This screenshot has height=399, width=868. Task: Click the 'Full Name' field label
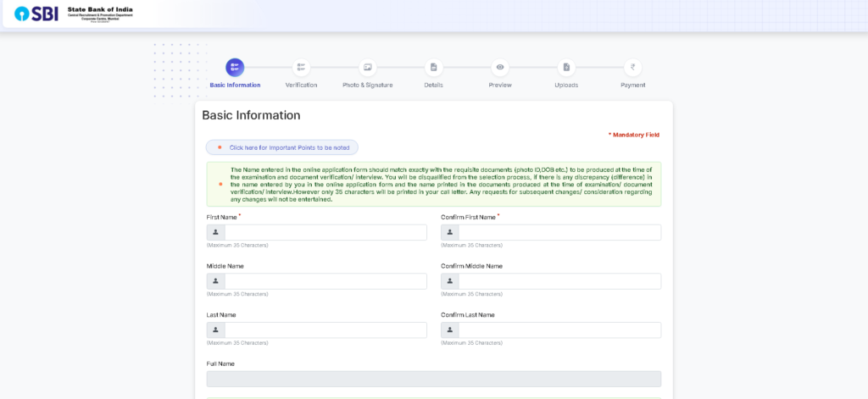click(220, 363)
